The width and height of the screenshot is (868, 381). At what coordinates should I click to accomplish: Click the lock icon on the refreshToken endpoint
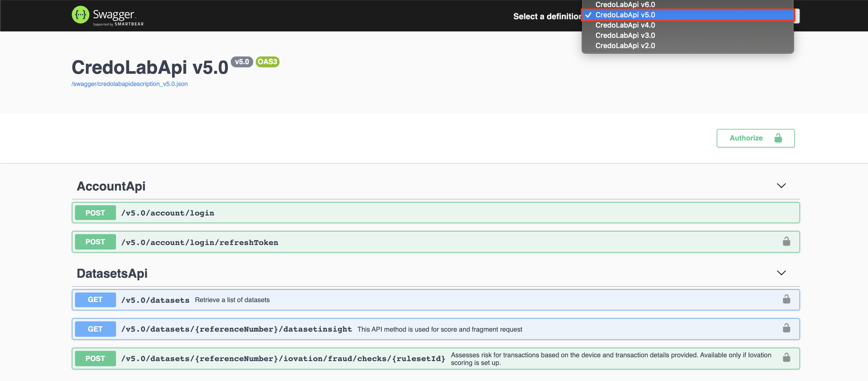(787, 241)
